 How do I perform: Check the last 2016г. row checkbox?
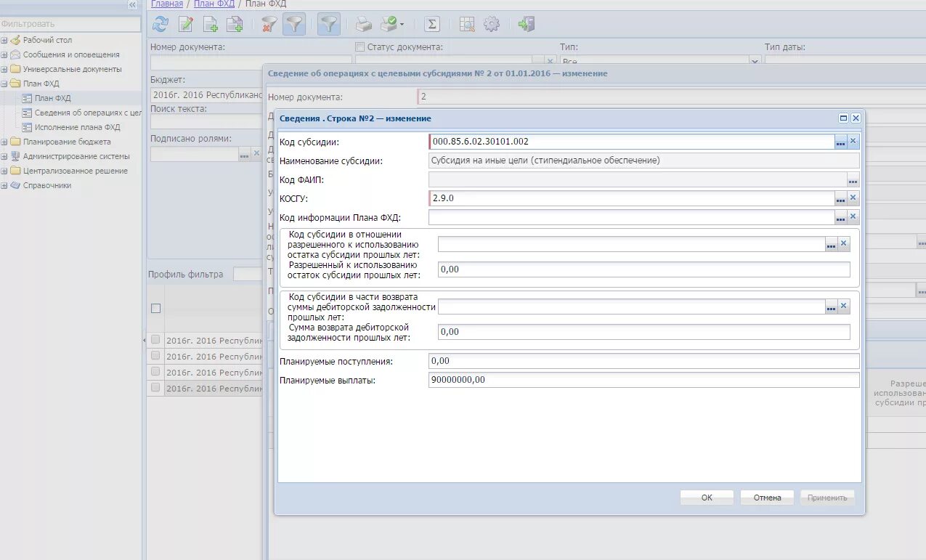pyautogui.click(x=155, y=388)
